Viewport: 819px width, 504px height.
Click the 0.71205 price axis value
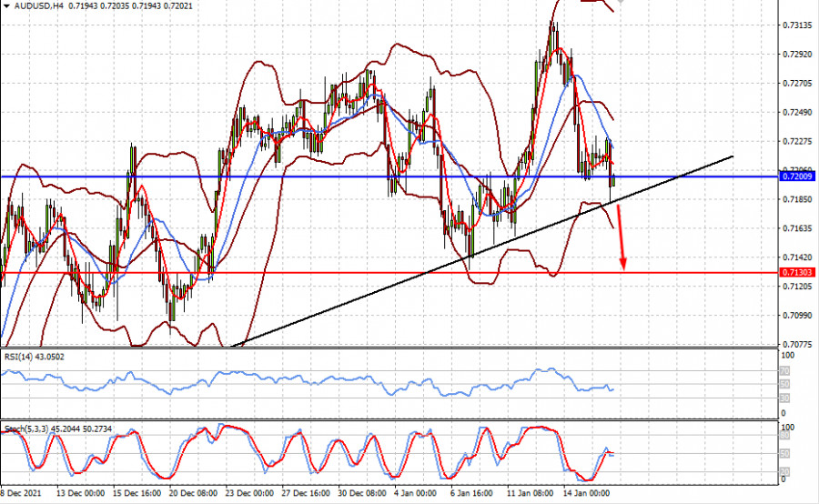[x=797, y=287]
